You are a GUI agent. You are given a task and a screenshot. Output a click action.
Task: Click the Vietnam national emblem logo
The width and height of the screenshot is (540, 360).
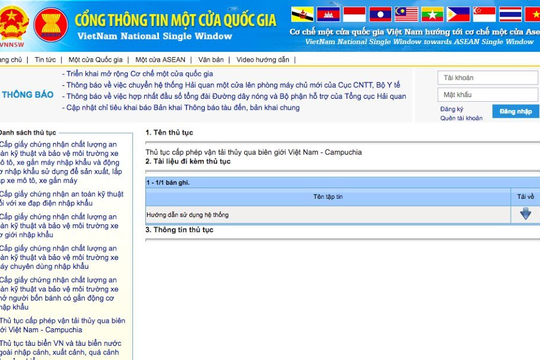(13, 24)
